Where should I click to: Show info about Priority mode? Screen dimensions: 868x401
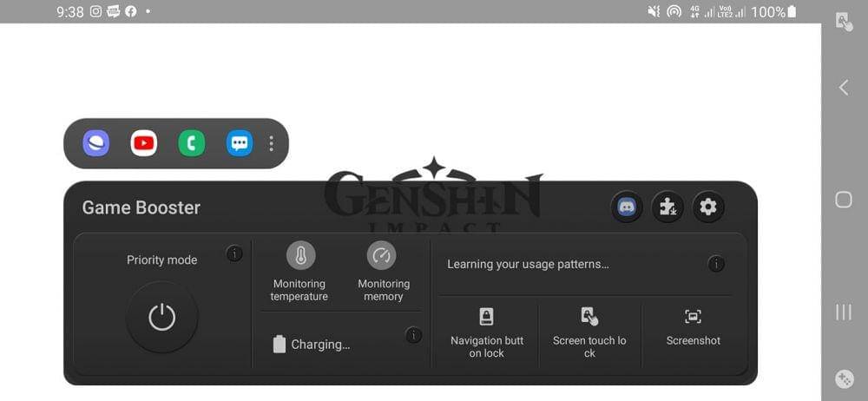tap(234, 253)
